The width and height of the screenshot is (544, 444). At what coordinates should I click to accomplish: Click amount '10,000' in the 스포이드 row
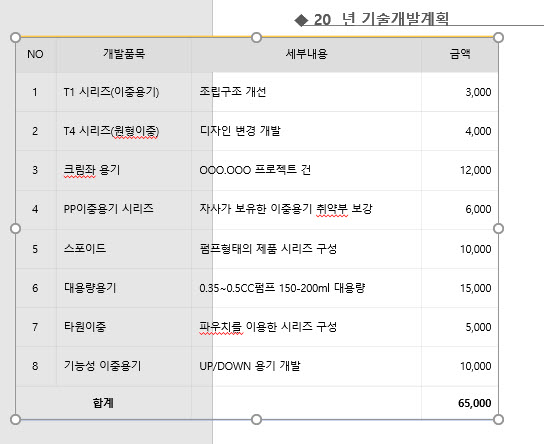pos(460,249)
